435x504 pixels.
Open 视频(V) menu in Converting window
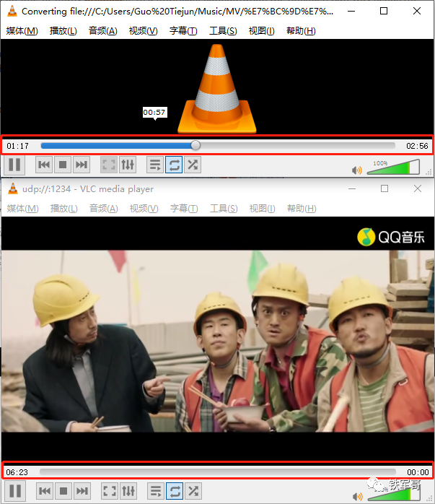point(143,31)
